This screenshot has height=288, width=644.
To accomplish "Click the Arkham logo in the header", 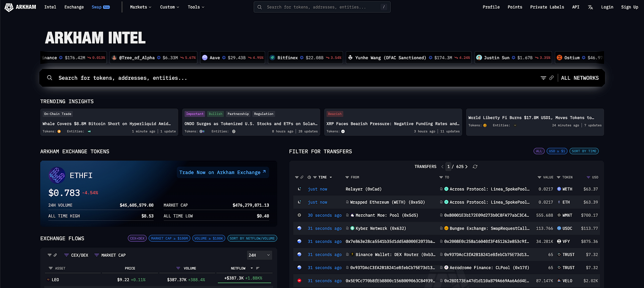I will 21,7.
